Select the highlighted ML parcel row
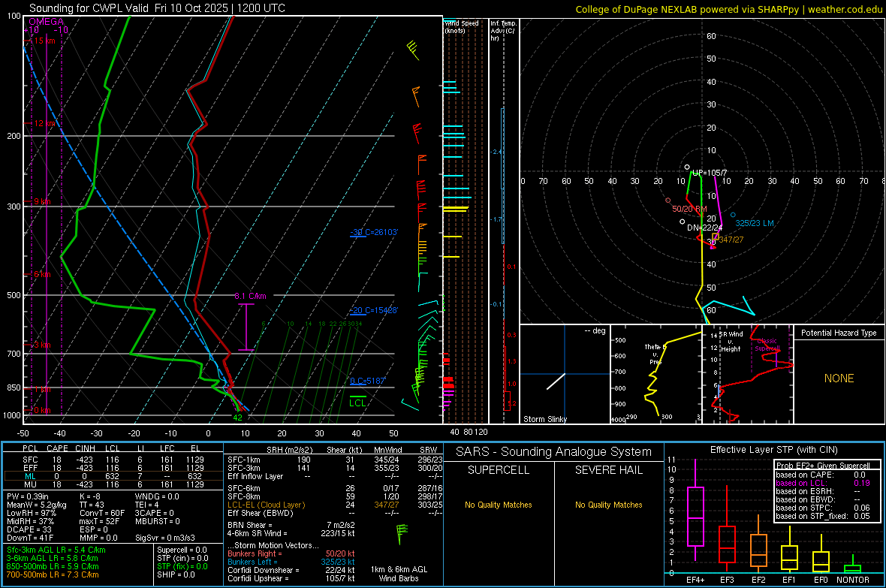The width and height of the screenshot is (886, 588). [x=113, y=476]
